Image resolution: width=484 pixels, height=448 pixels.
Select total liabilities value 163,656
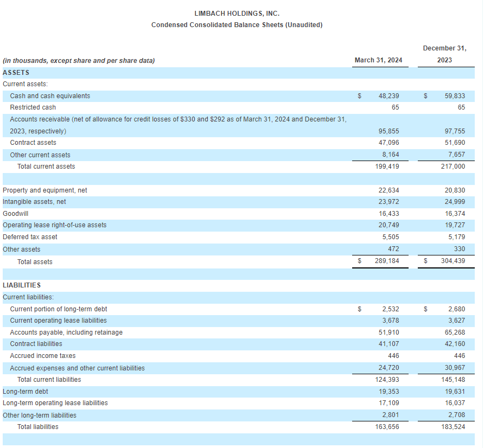pyautogui.click(x=387, y=427)
